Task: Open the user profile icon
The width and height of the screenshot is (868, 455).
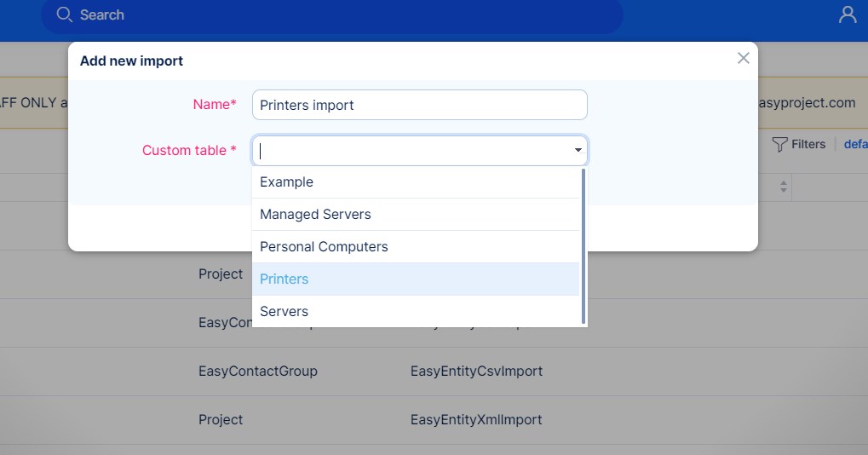Action: point(847,14)
